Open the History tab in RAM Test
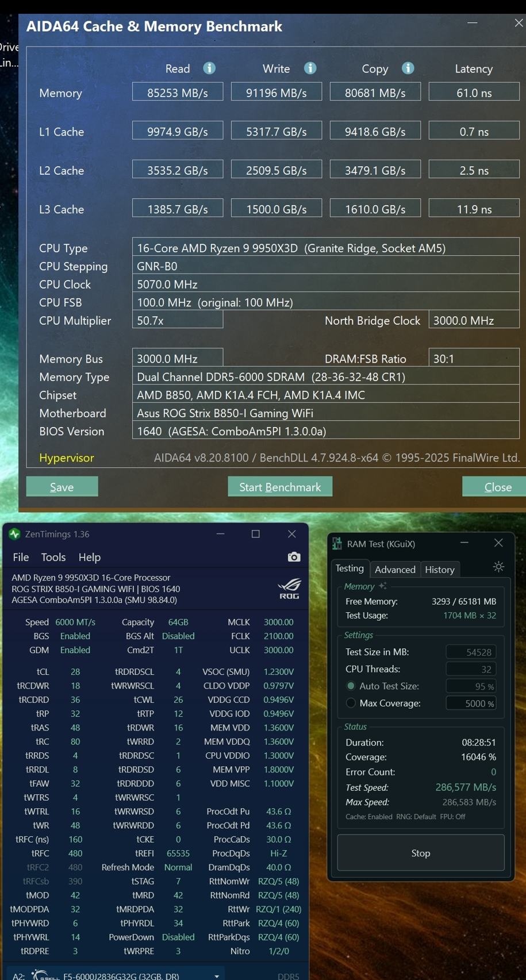This screenshot has width=526, height=980. pos(440,569)
